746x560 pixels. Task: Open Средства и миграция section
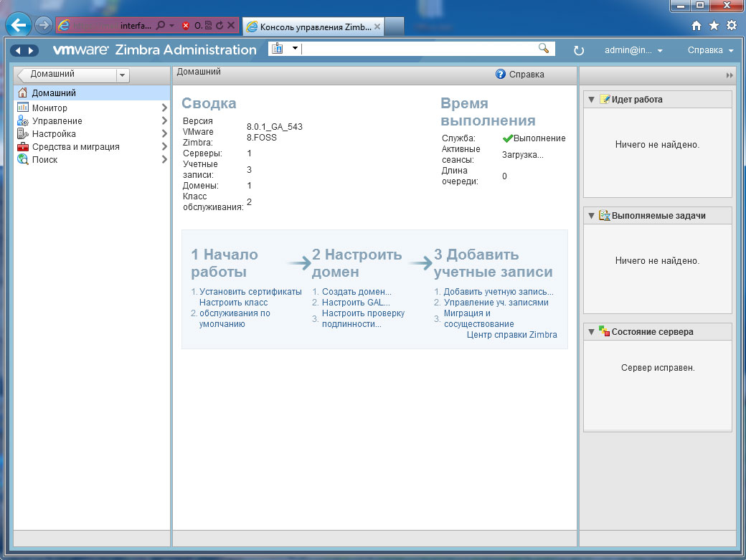click(75, 147)
